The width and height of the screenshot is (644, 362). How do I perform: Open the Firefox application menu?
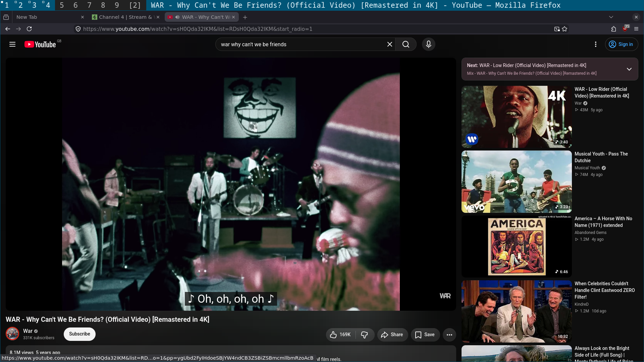[x=636, y=29]
